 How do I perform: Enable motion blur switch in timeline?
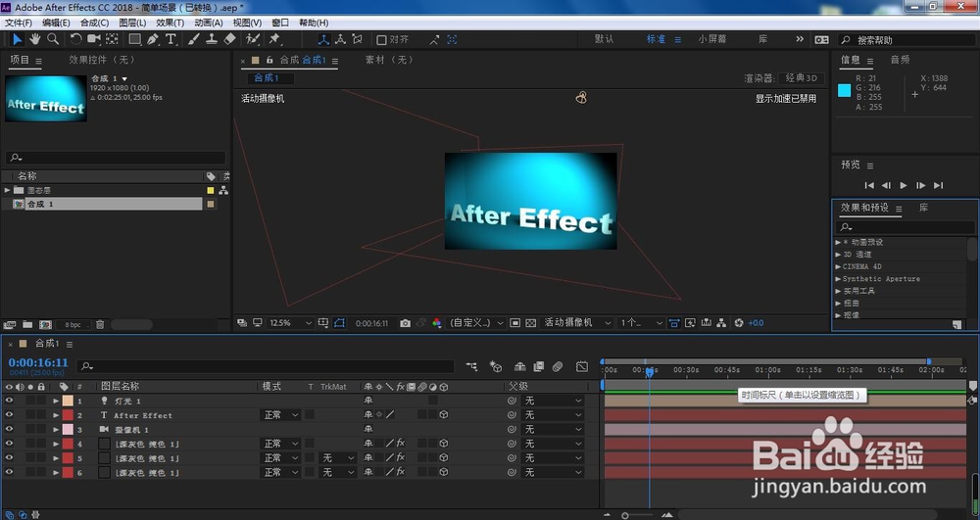(x=558, y=366)
